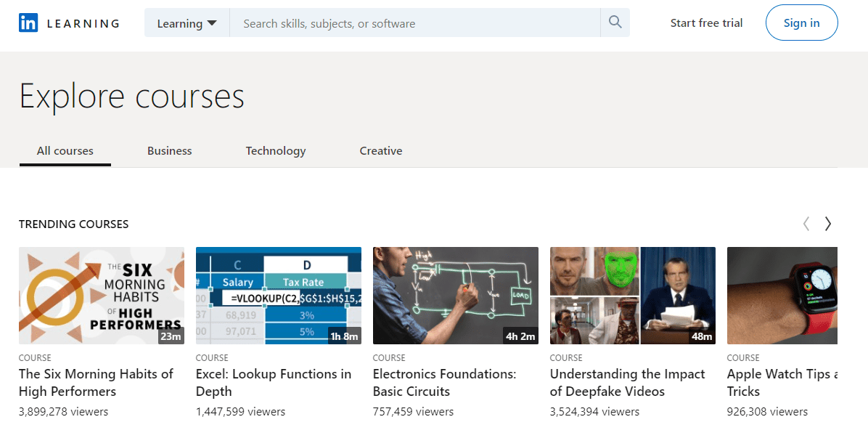Viewport: 868px width, 438px height.
Task: Open "Electronics Foundations: Basic Circuits" title link
Action: (444, 383)
